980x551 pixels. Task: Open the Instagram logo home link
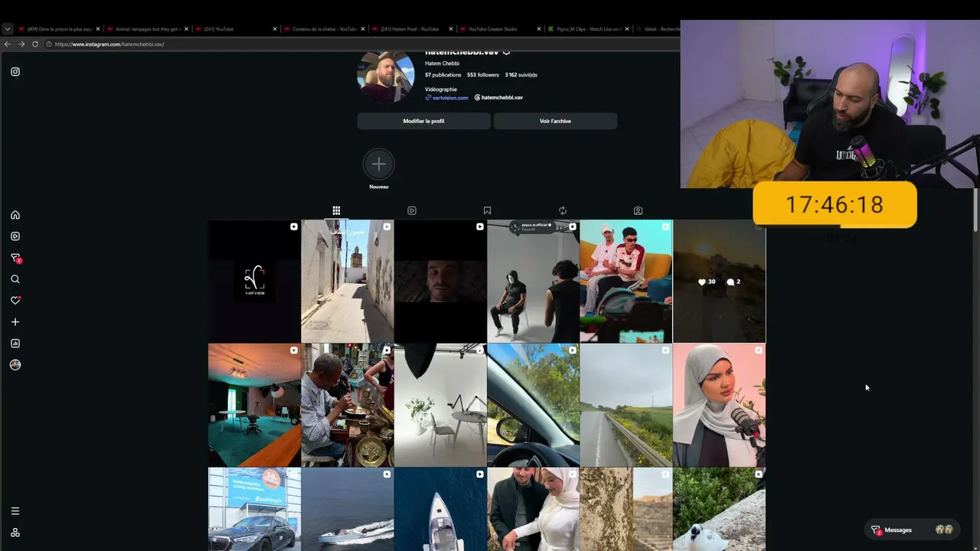tap(15, 72)
